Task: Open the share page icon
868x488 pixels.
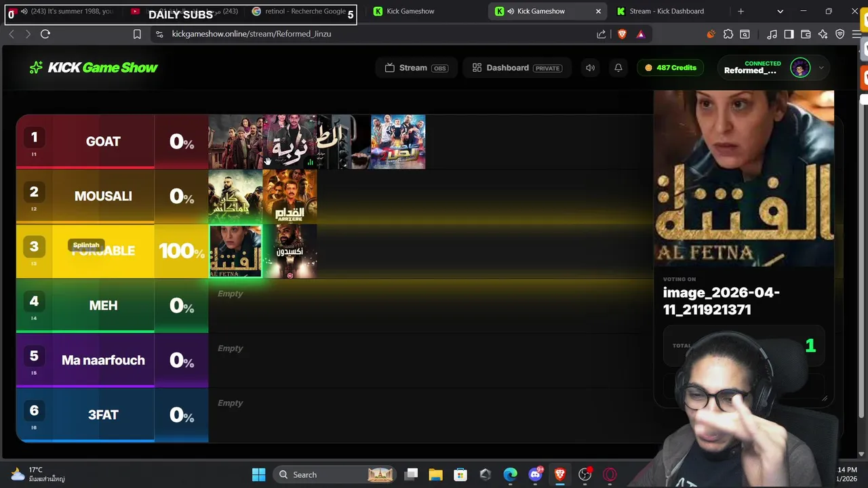Action: (601, 34)
